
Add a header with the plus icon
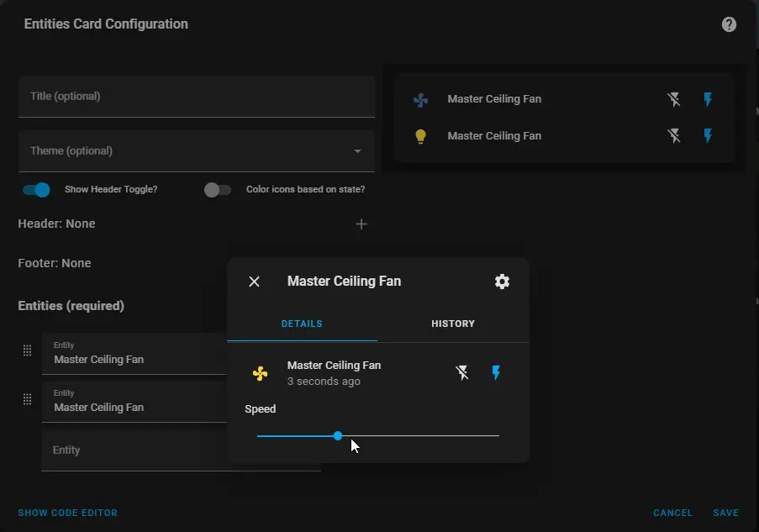click(361, 224)
